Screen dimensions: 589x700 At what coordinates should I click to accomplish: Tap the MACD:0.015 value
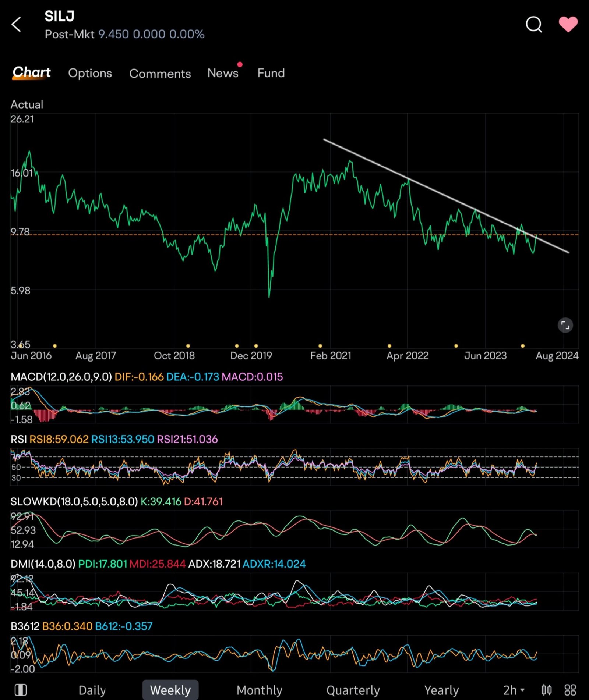click(252, 377)
